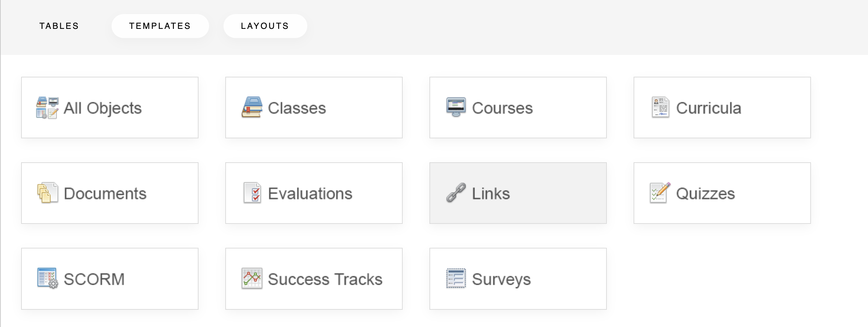Choose the Evaluations tile label

(x=310, y=194)
